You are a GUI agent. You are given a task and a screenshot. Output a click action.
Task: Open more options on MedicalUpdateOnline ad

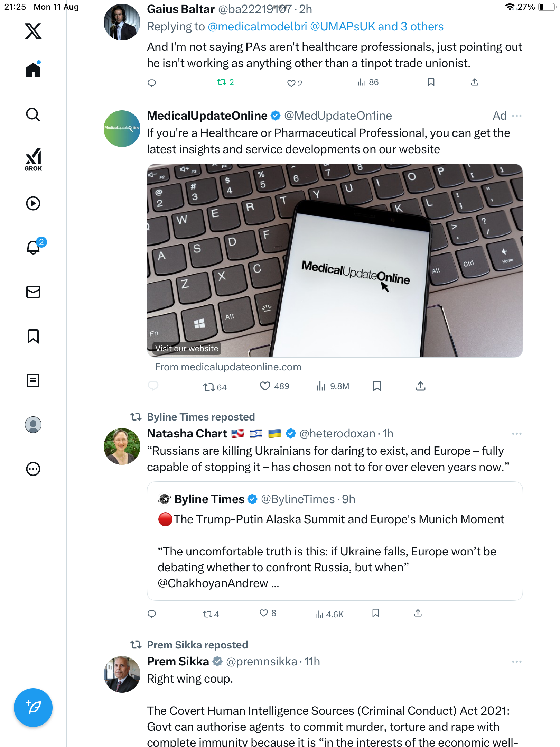coord(516,116)
